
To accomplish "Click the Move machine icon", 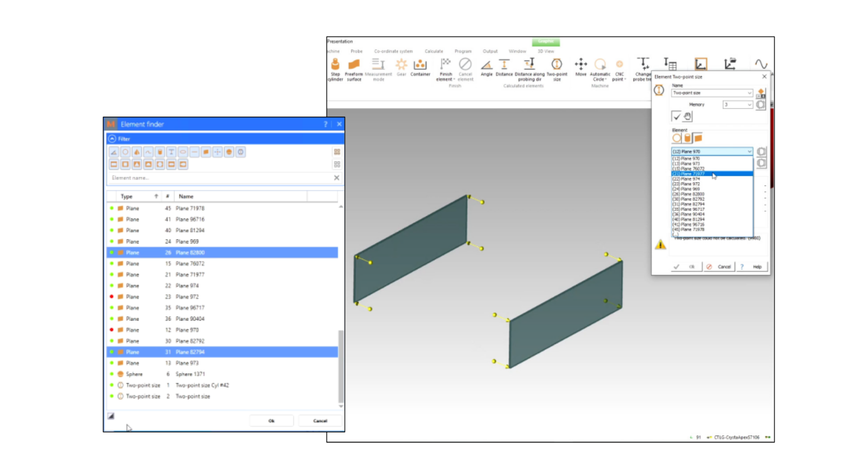I will pos(580,68).
